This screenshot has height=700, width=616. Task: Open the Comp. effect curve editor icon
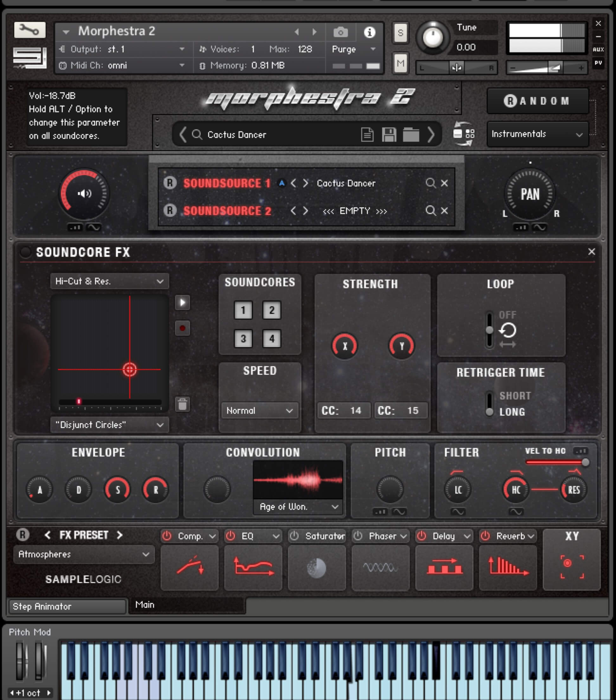pyautogui.click(x=189, y=567)
